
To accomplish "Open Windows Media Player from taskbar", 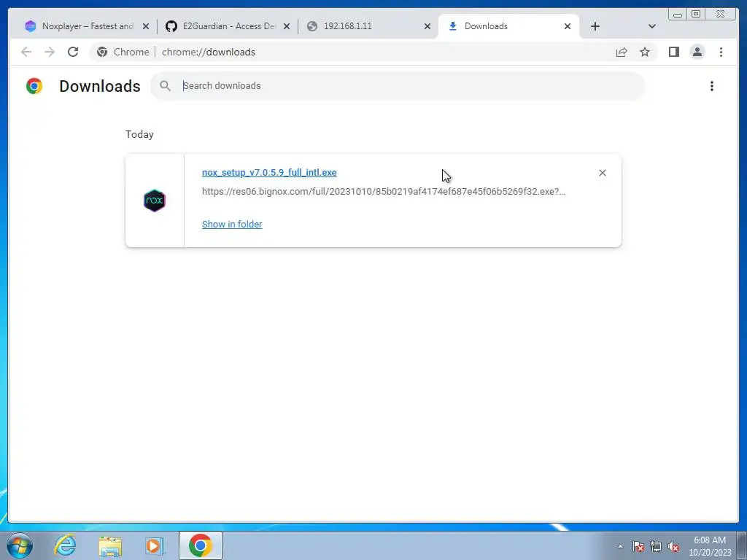I will tap(155, 545).
